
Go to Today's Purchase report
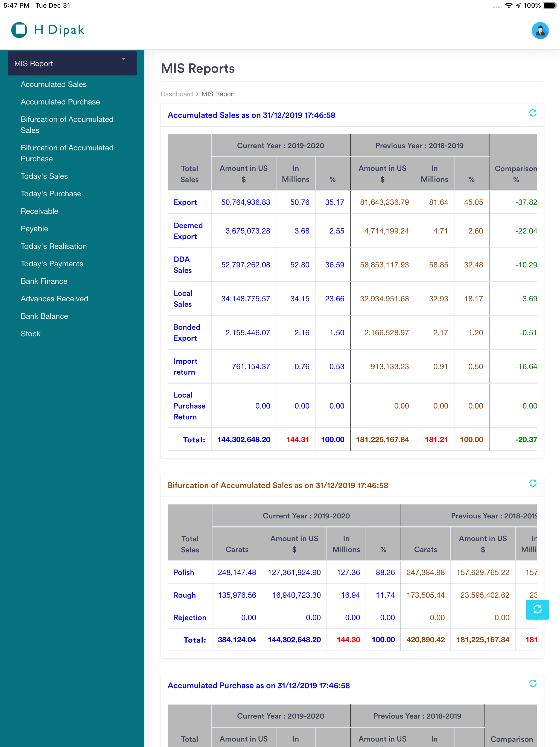click(51, 194)
